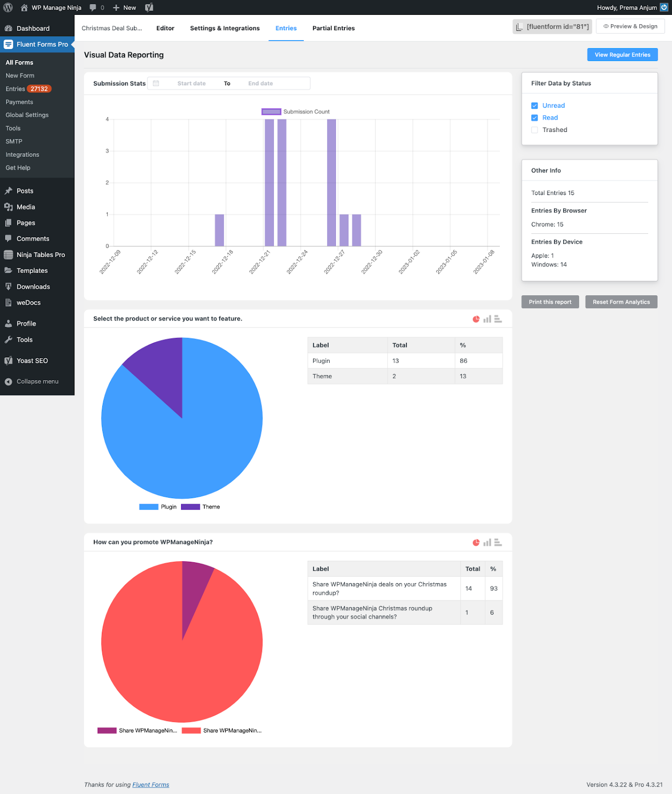Toggle Submission Count legend swatch
Viewport: 672px width, 794px height.
[x=271, y=112]
